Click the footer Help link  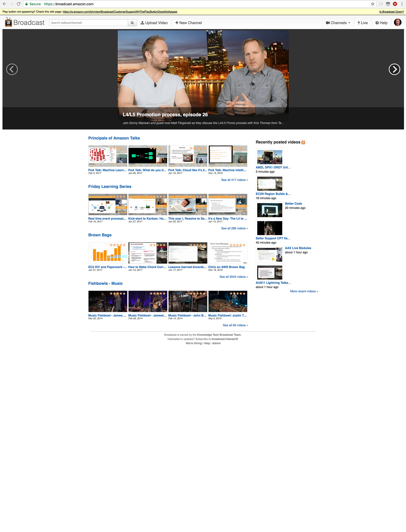click(x=207, y=343)
